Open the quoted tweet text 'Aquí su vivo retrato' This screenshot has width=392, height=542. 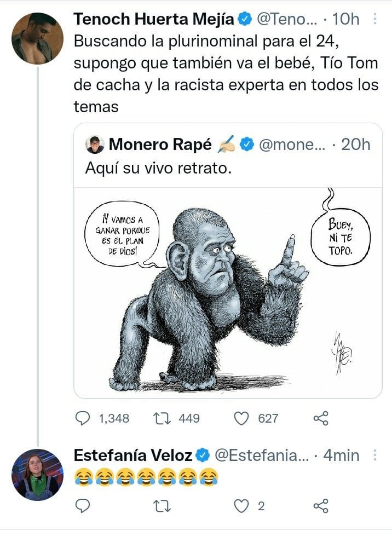click(x=159, y=168)
